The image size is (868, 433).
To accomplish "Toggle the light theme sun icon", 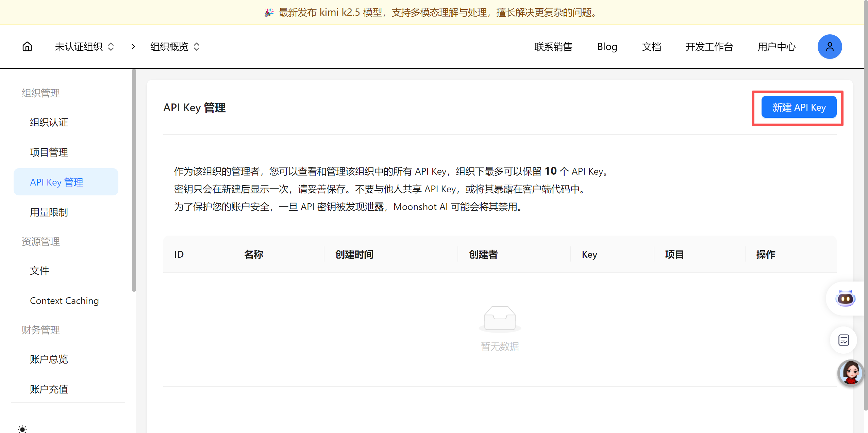I will tap(22, 429).
